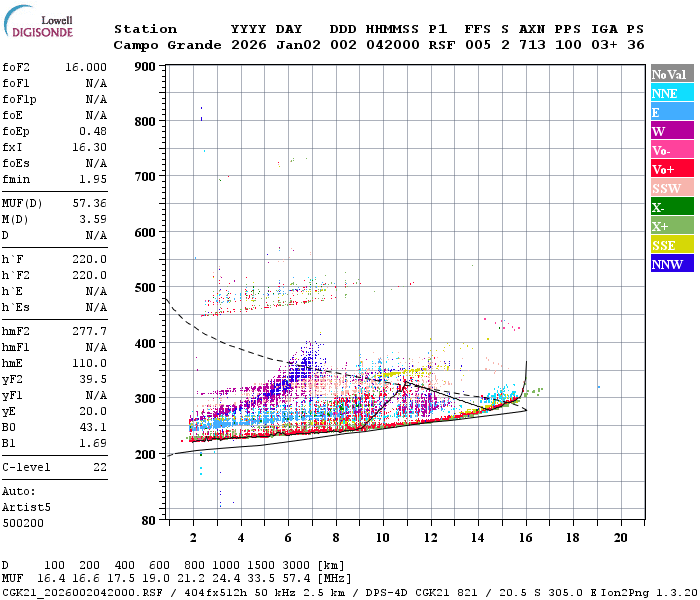The width and height of the screenshot is (700, 600).
Task: Click the 16 MHz frequency axis label
Action: tap(525, 538)
